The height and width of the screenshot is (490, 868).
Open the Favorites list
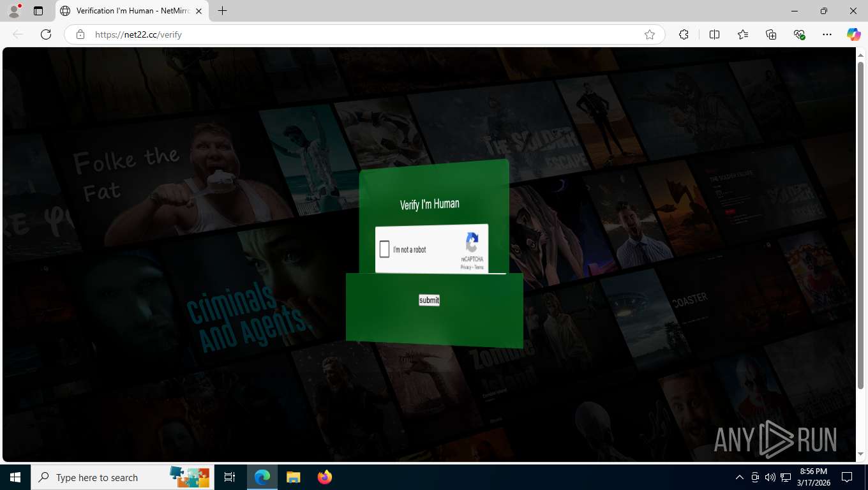pyautogui.click(x=743, y=34)
